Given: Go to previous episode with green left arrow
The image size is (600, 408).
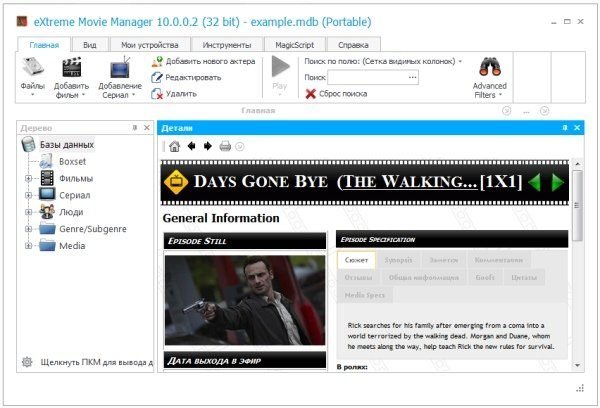Looking at the screenshot, I should pos(535,181).
